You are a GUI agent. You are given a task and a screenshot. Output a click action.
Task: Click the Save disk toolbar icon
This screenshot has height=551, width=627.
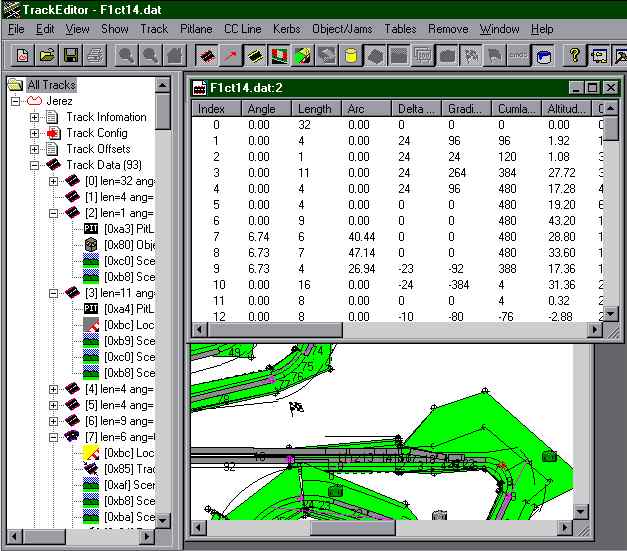coord(71,55)
